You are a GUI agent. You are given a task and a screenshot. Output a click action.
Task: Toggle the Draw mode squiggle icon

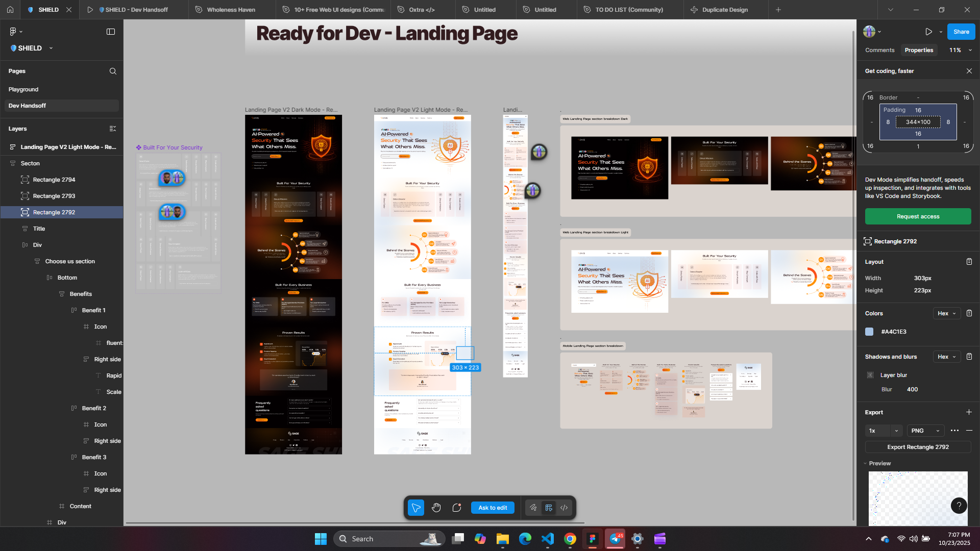[533, 508]
